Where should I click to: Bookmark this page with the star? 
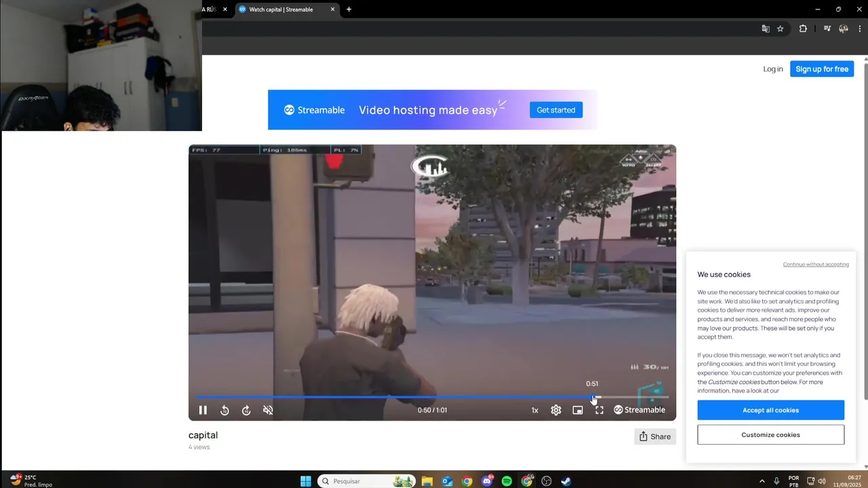click(781, 28)
